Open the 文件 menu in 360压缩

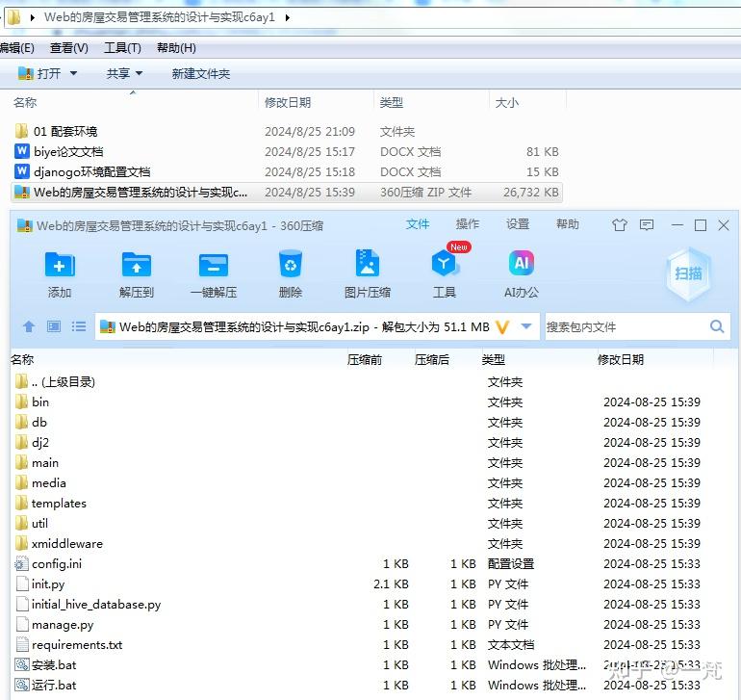(x=418, y=224)
